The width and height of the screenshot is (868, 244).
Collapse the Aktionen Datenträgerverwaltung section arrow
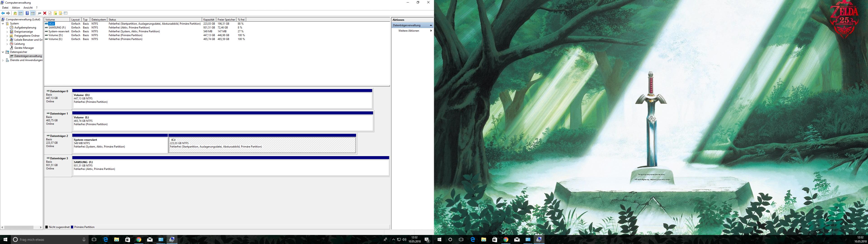point(431,25)
